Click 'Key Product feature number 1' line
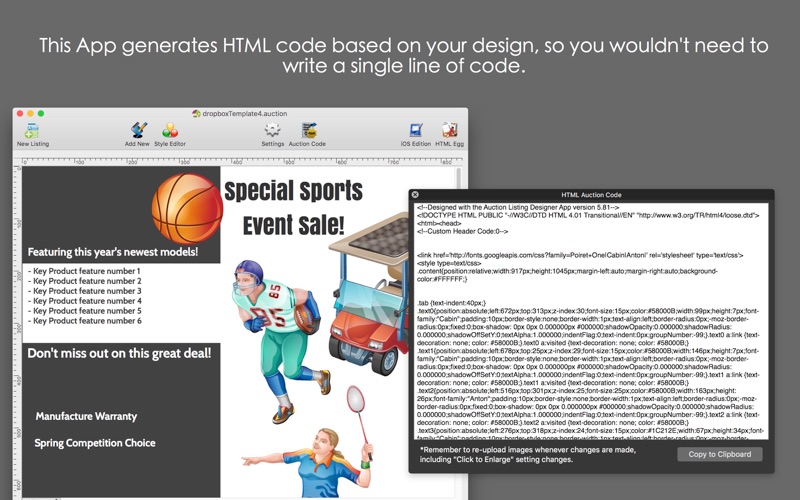Screen dimensions: 800x500 tap(84, 271)
